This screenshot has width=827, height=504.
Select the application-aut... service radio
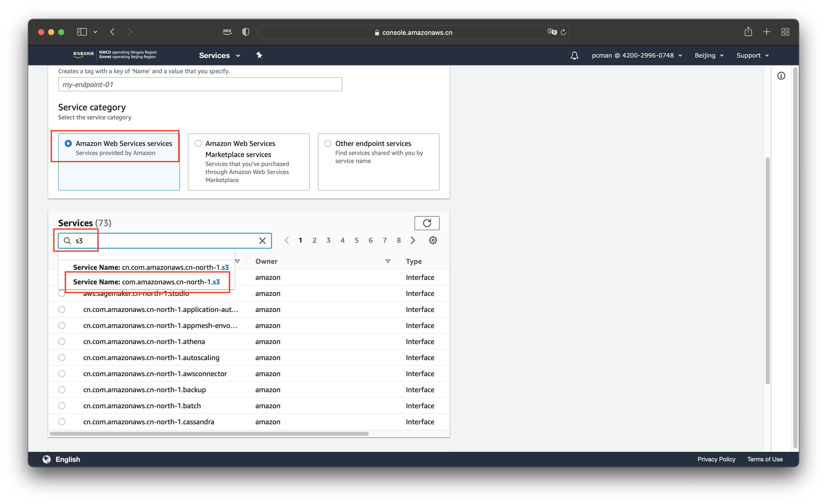(62, 309)
